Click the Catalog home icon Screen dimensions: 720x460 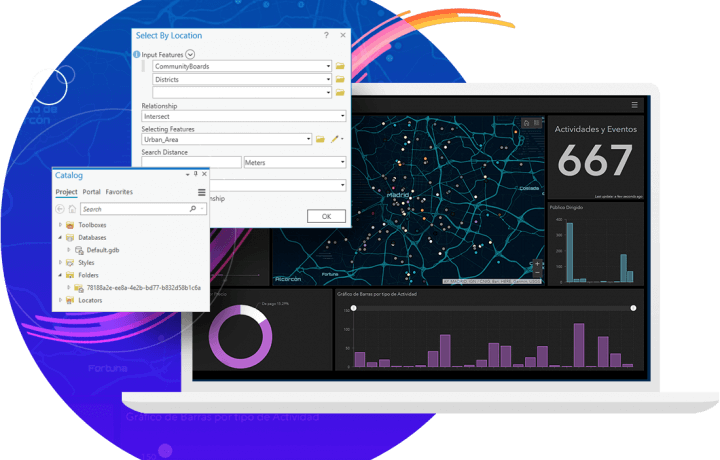point(72,209)
